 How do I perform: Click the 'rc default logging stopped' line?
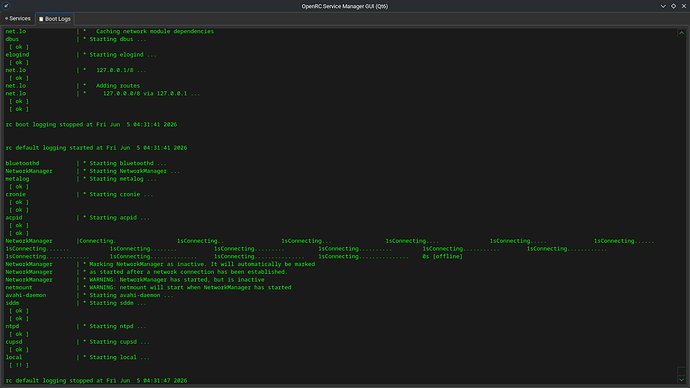(96, 381)
